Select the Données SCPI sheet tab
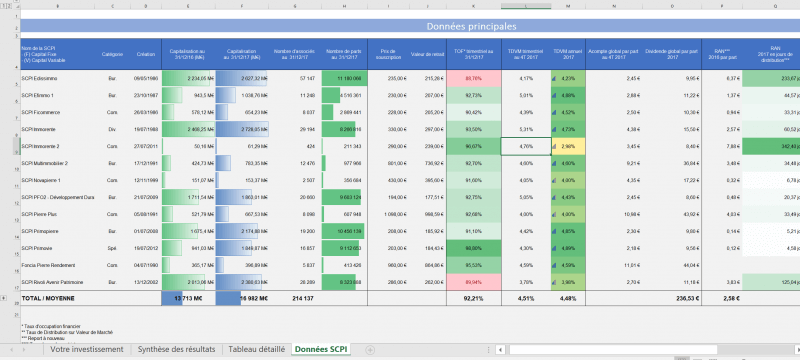This screenshot has height=360, width=800. pyautogui.click(x=321, y=349)
